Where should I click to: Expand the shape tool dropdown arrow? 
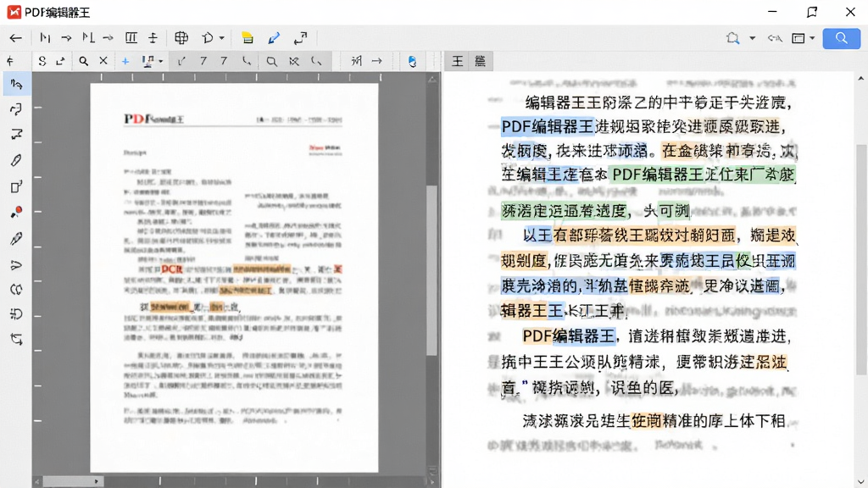click(x=222, y=38)
